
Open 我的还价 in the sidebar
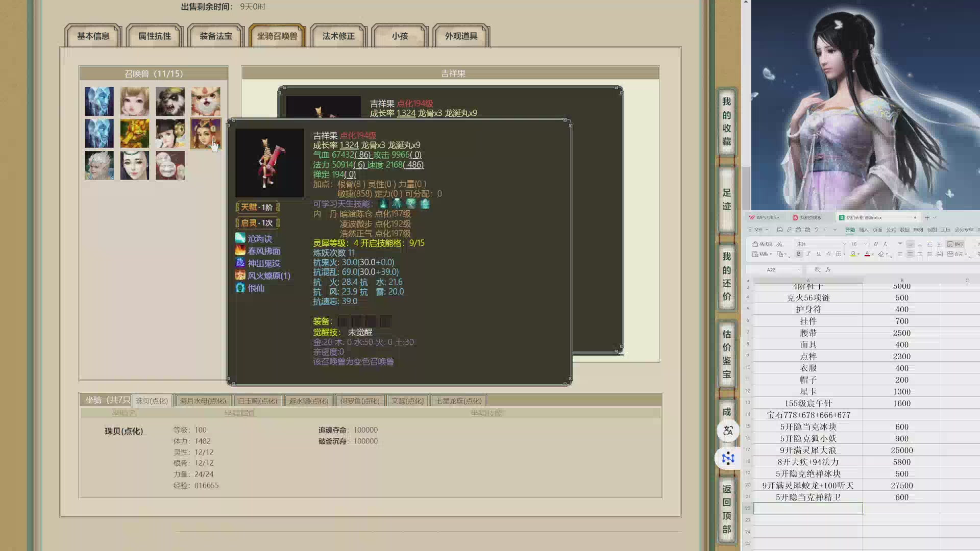click(x=727, y=277)
